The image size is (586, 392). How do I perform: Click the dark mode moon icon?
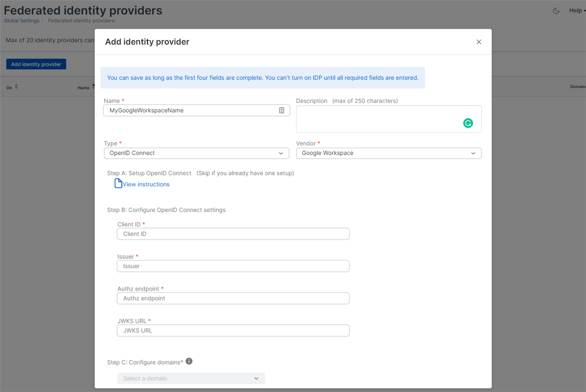point(556,11)
